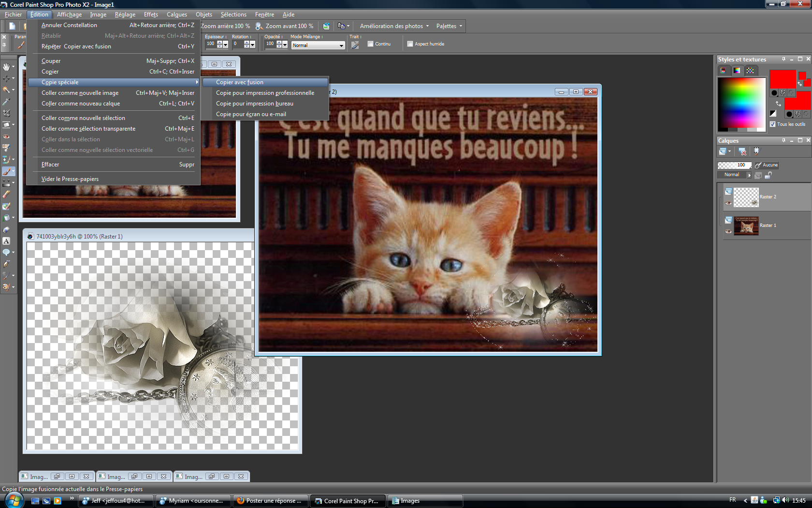
Task: Click the organizer icon in the toolbar
Action: pos(326,26)
